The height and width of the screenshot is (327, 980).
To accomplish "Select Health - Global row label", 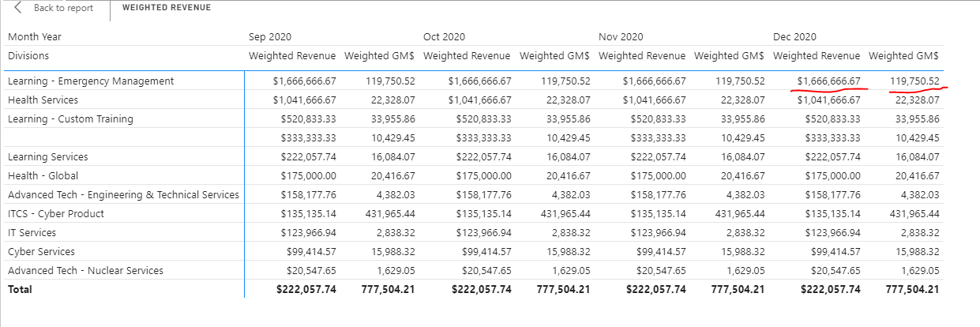I will click(43, 176).
